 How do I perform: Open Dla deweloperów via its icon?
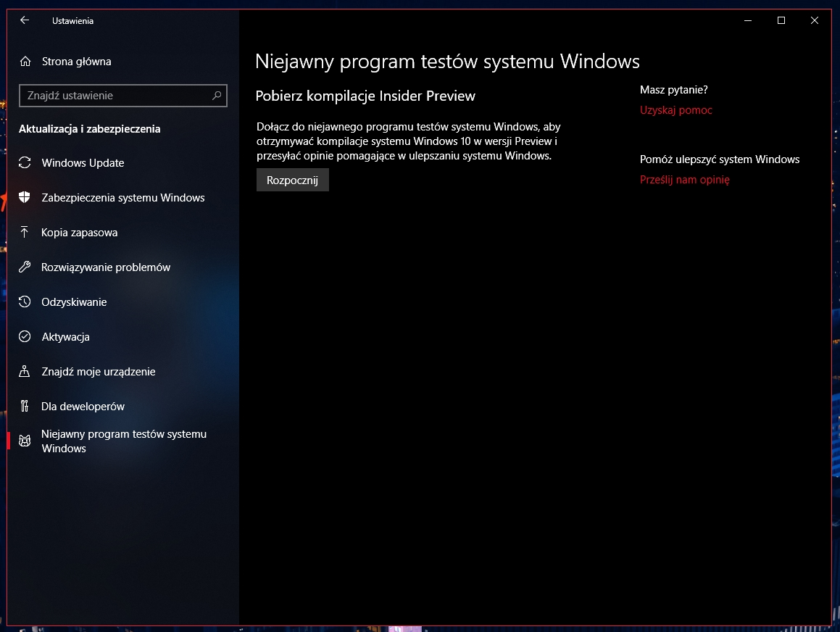[x=25, y=406]
